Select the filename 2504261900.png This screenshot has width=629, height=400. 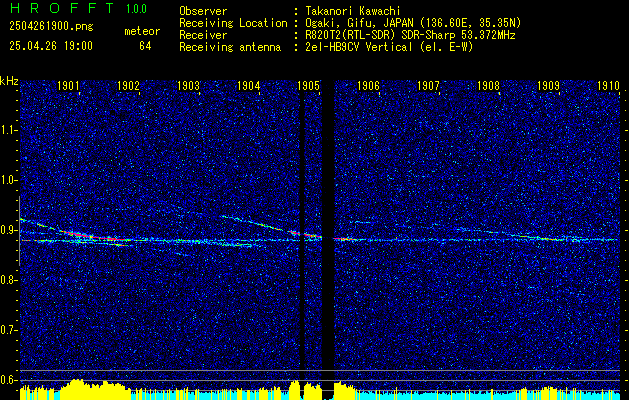[51, 27]
